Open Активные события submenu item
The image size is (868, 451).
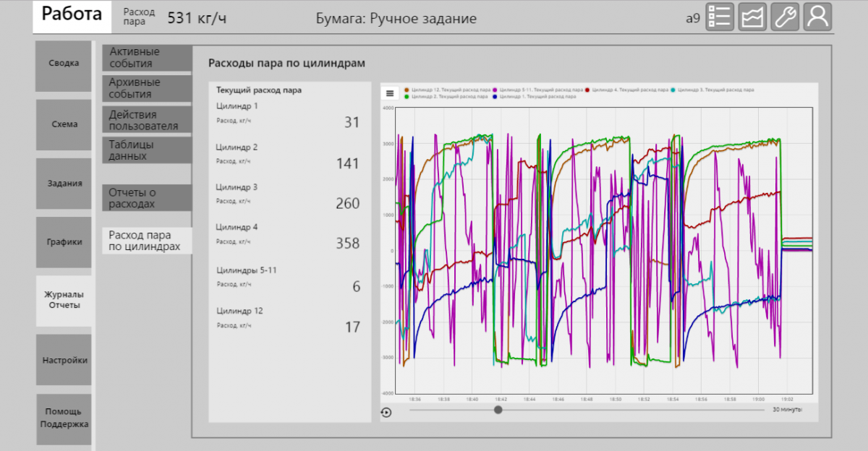147,58
